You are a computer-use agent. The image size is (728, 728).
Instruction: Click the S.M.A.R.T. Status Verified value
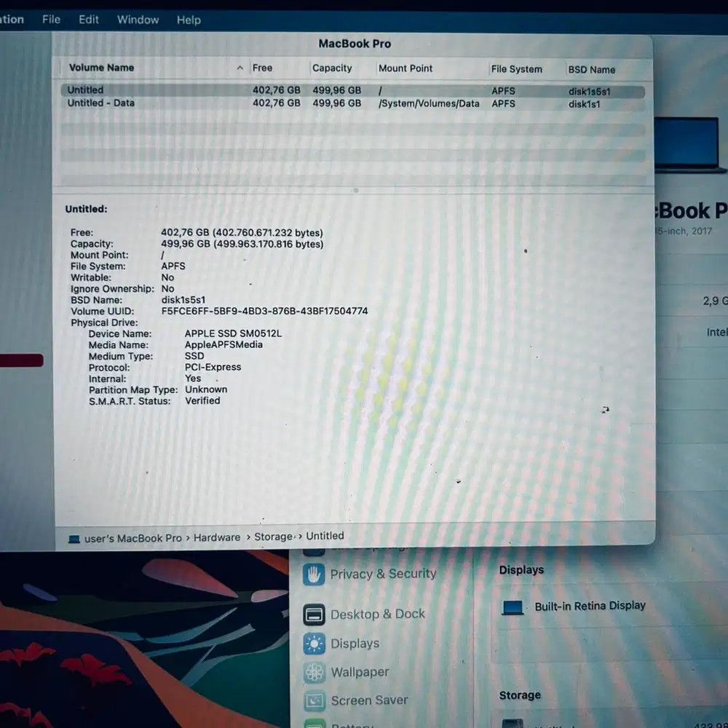[x=202, y=400]
